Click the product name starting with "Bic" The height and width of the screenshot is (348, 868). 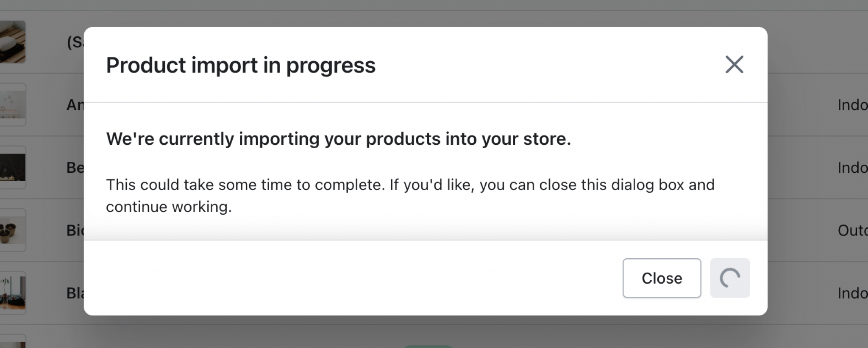pyautogui.click(x=75, y=230)
